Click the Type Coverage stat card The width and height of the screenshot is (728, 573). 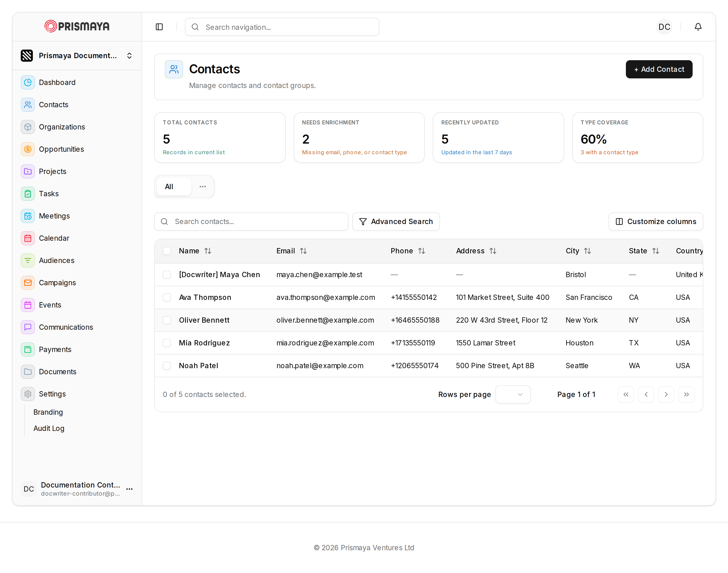pyautogui.click(x=638, y=138)
